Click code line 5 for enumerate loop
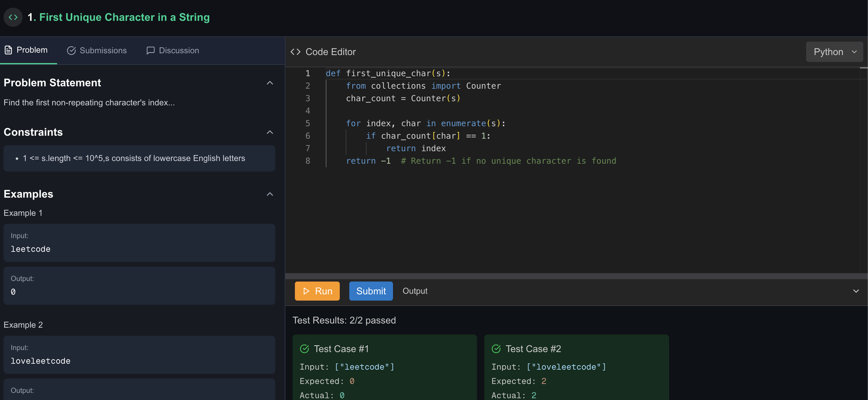The height and width of the screenshot is (400, 868). tap(426, 124)
